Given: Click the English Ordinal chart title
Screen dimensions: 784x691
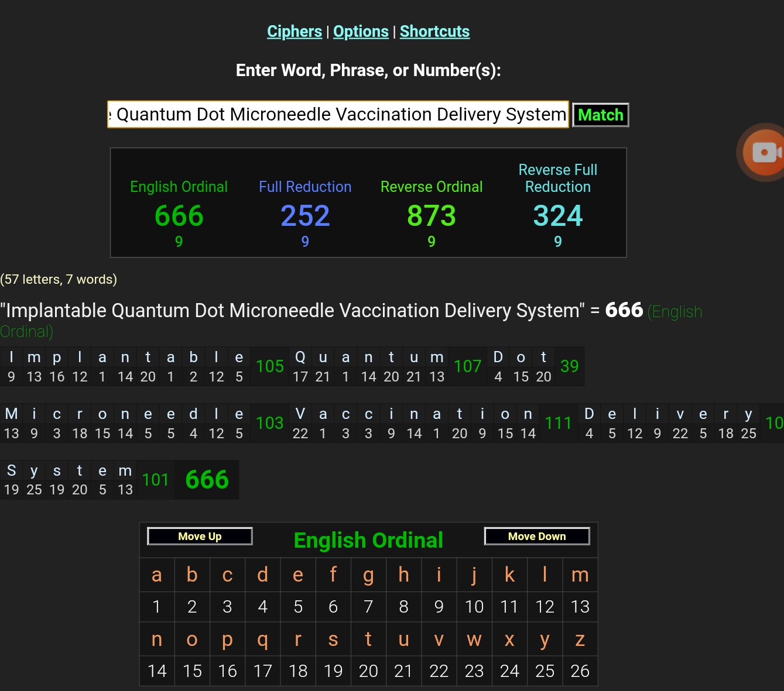Looking at the screenshot, I should click(368, 540).
